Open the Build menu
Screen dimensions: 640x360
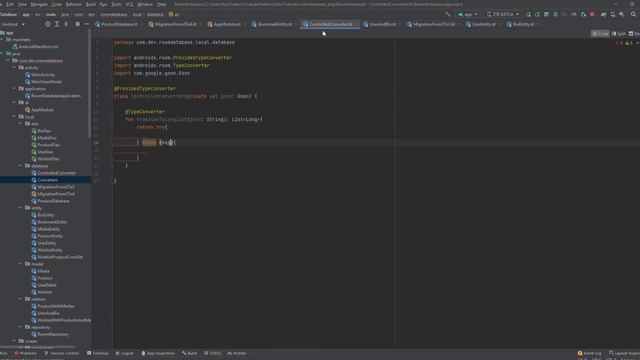pos(91,4)
